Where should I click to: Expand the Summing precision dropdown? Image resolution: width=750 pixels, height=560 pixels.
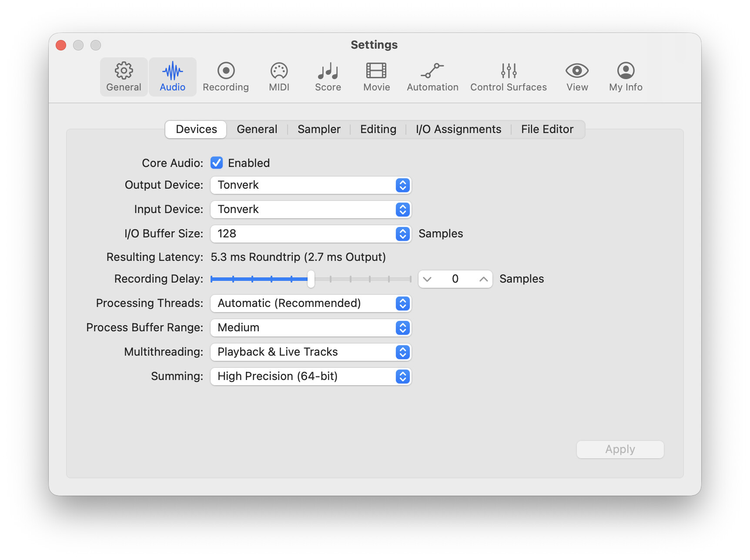311,377
